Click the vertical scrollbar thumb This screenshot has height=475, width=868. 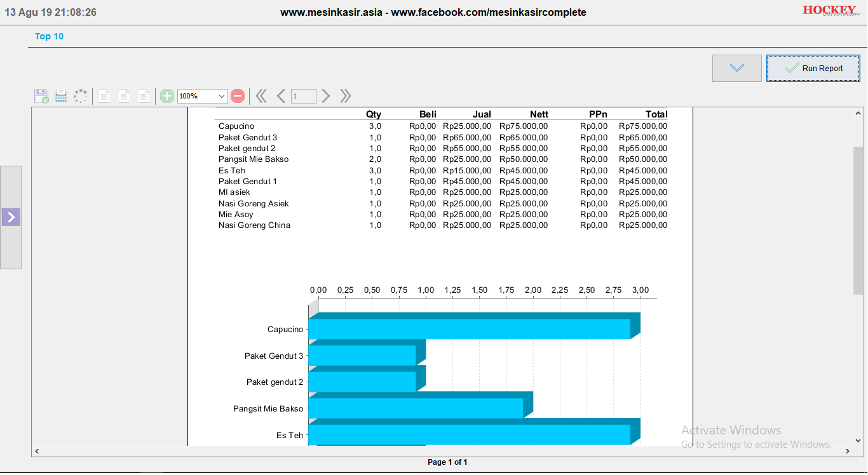pyautogui.click(x=858, y=220)
